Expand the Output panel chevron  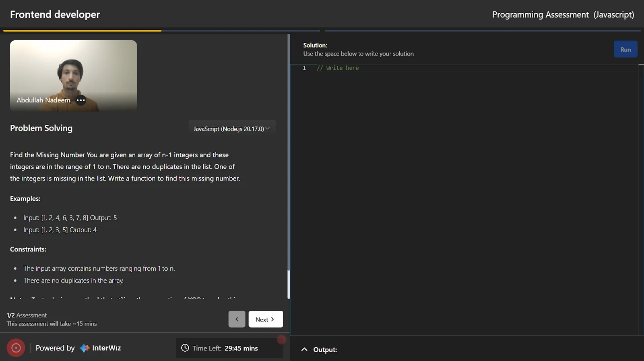tap(304, 349)
